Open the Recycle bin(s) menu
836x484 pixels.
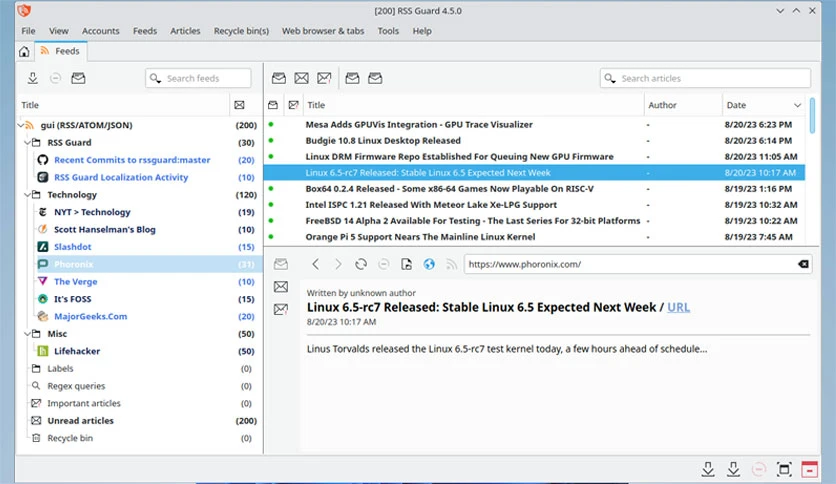[242, 31]
